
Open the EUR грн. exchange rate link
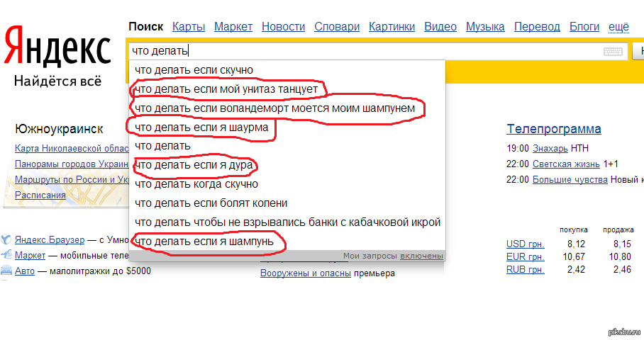(526, 256)
